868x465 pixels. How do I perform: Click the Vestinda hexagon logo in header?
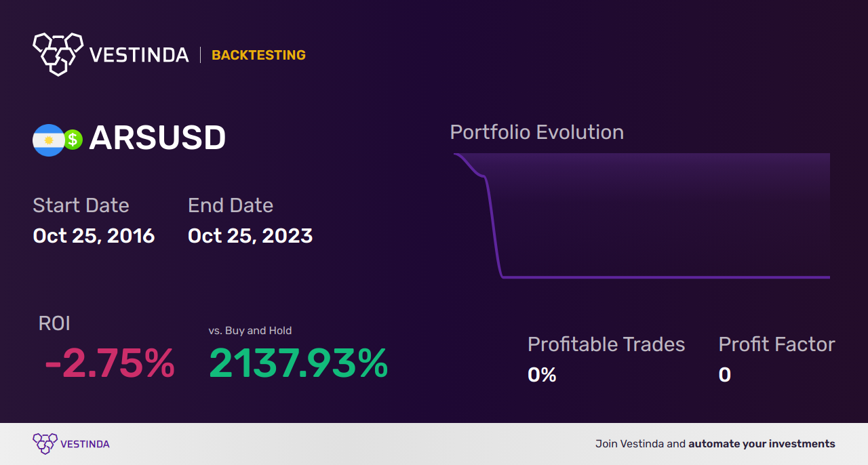pos(58,54)
